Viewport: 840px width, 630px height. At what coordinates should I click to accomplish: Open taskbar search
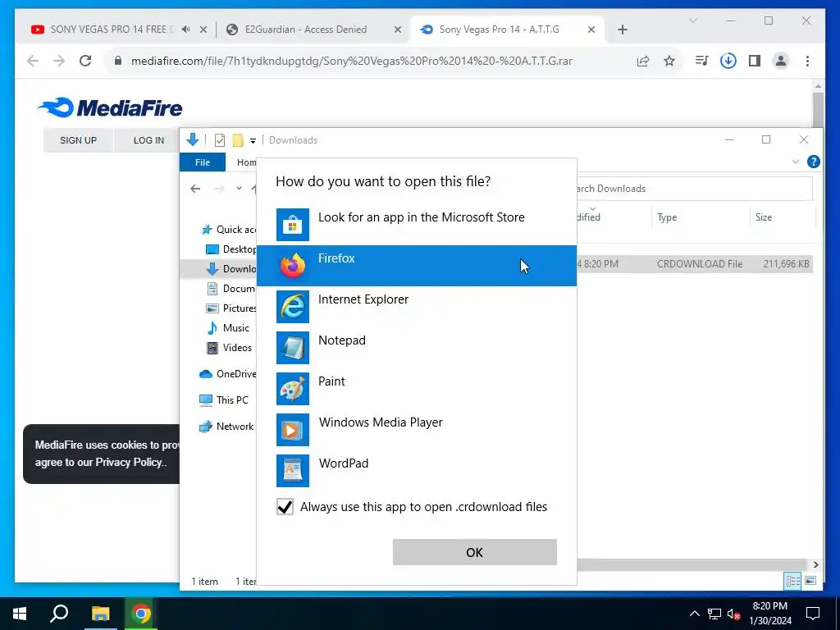pyautogui.click(x=59, y=614)
